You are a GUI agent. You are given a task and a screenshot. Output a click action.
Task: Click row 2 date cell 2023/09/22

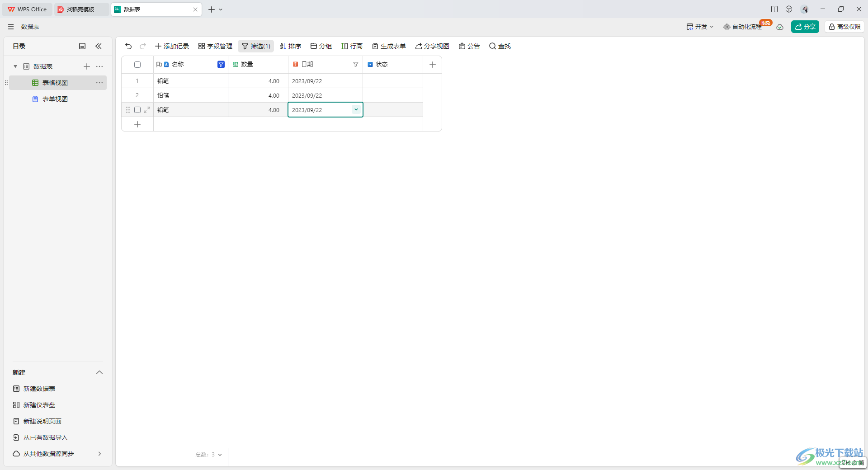325,95
